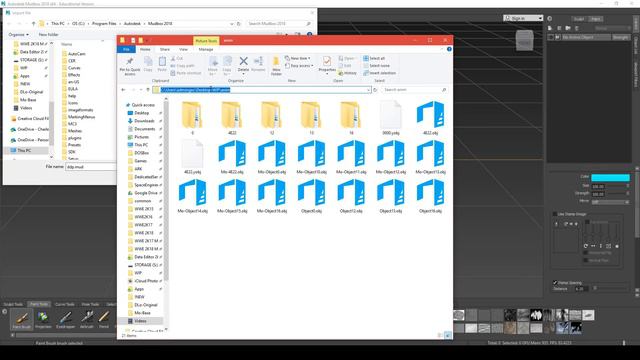
Task: Switch to Sculpt Tools tab
Action: pos(13,304)
